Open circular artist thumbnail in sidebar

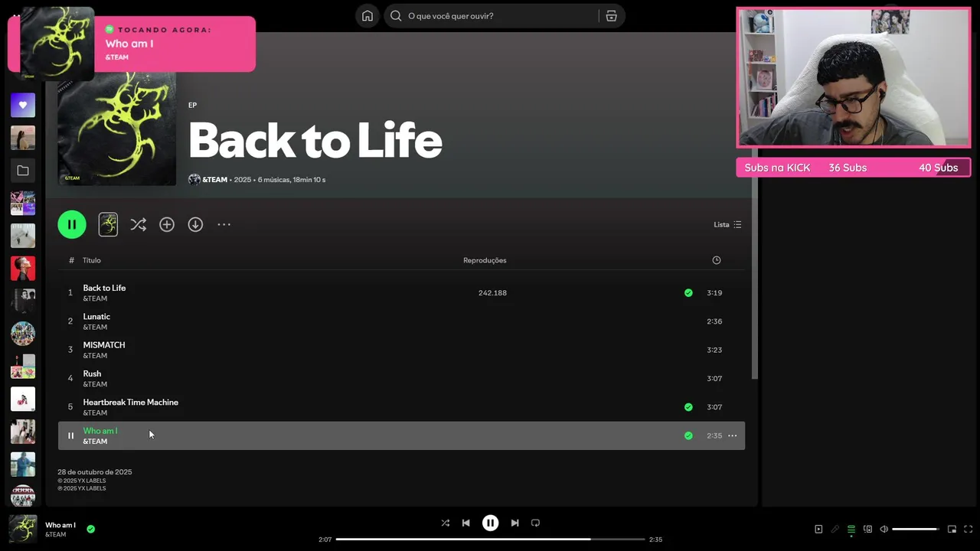coord(23,334)
